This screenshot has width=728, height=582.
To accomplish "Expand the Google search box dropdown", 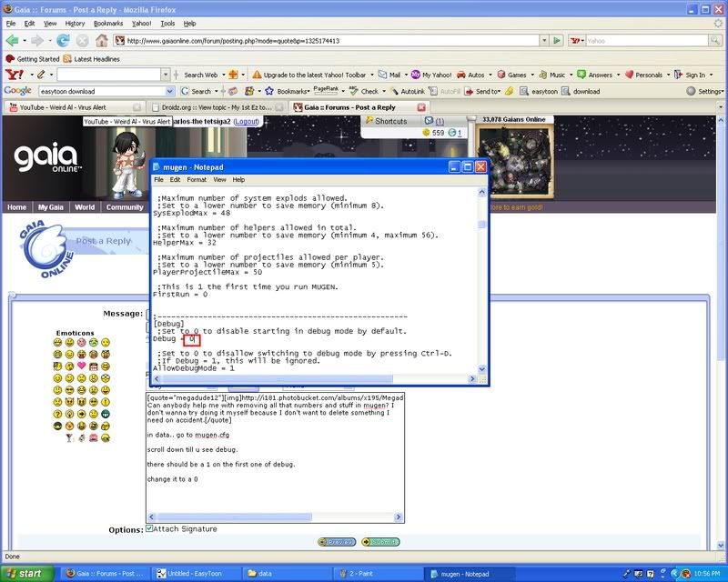I will pos(170,92).
